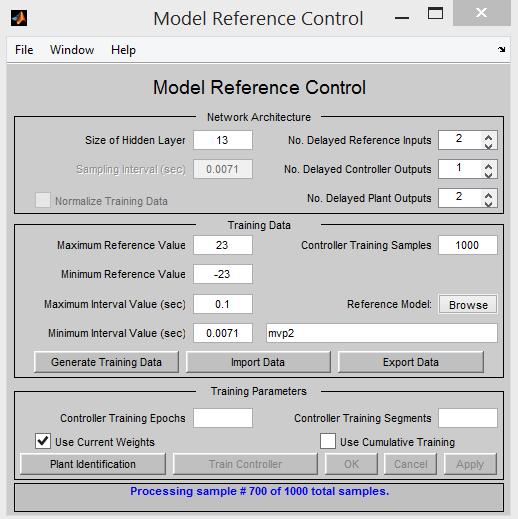
Task: Click the MATLAB icon in the title bar
Action: (19, 18)
